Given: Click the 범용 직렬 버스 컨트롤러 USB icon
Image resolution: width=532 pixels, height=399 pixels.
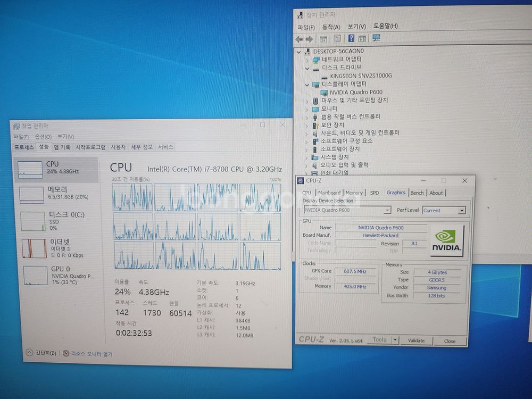Looking at the screenshot, I should click(315, 117).
